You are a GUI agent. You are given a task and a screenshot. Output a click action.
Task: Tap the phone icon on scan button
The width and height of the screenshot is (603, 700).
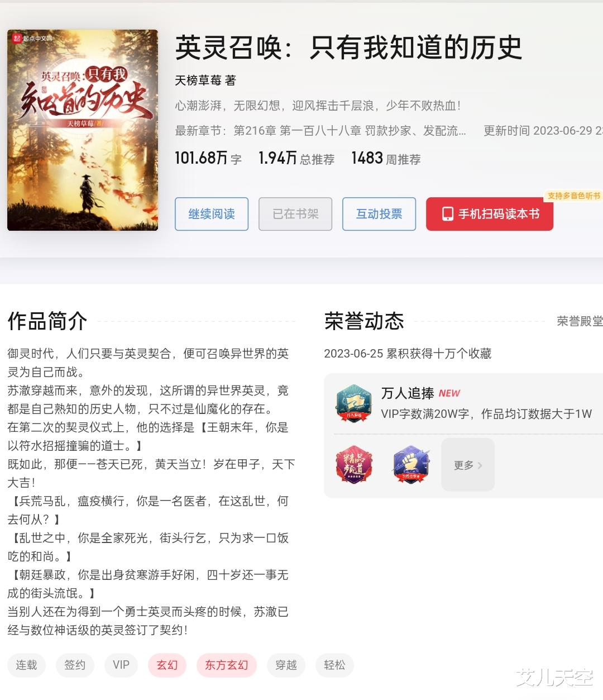(x=448, y=214)
